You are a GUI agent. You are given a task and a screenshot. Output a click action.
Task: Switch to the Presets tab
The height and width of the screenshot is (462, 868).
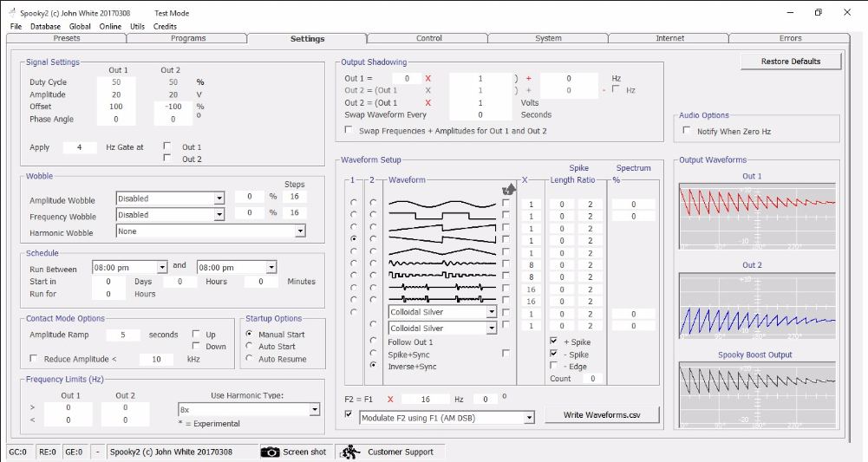pos(67,38)
